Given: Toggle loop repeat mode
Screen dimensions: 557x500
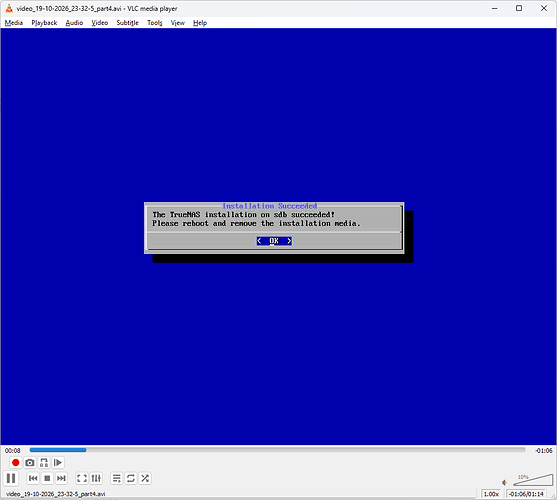Looking at the screenshot, I should tap(131, 478).
